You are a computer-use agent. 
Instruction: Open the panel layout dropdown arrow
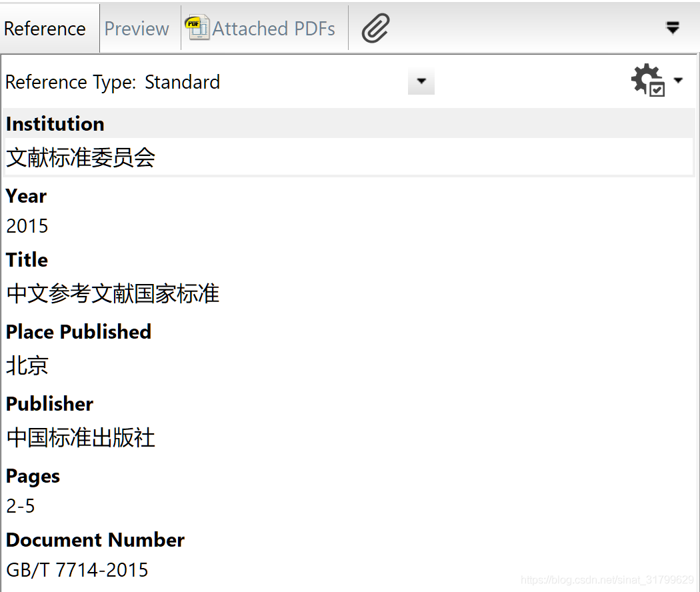[672, 28]
